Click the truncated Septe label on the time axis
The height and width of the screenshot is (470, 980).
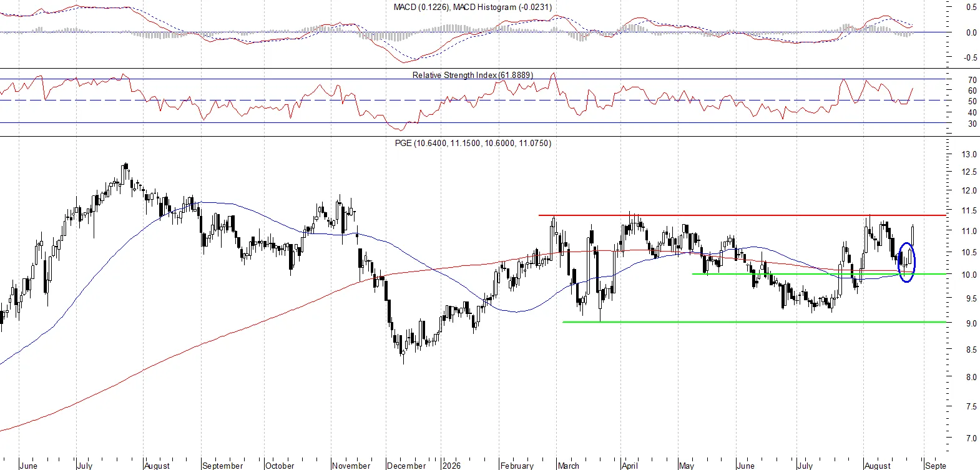tap(936, 466)
